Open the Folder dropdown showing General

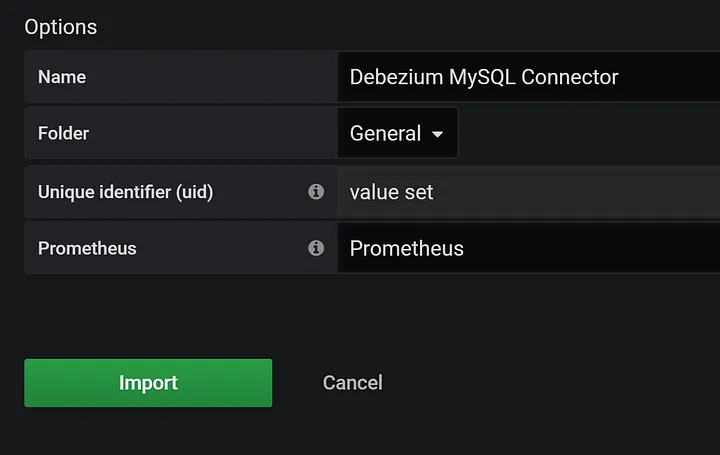398,133
